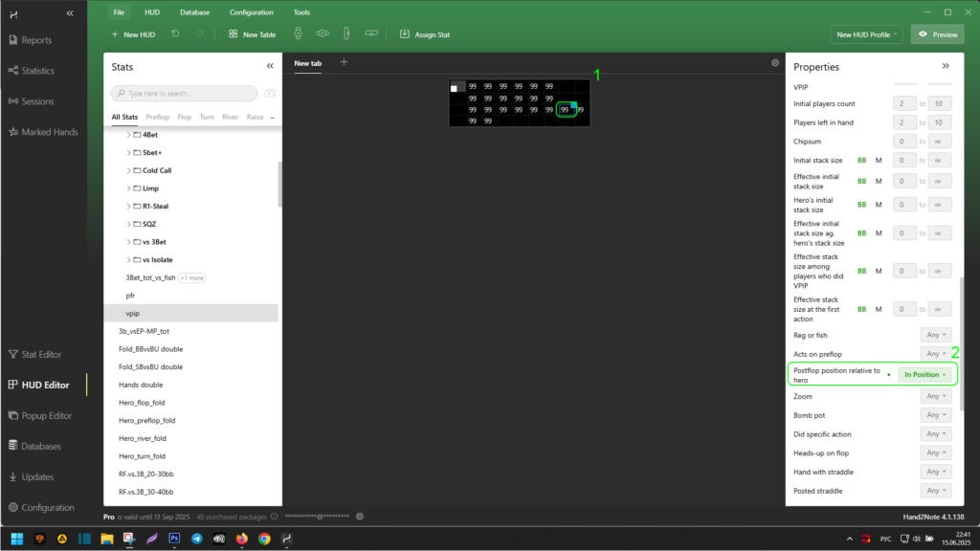980x551 pixels.
Task: Switch Hero's initial stack size to M
Action: pyautogui.click(x=879, y=205)
